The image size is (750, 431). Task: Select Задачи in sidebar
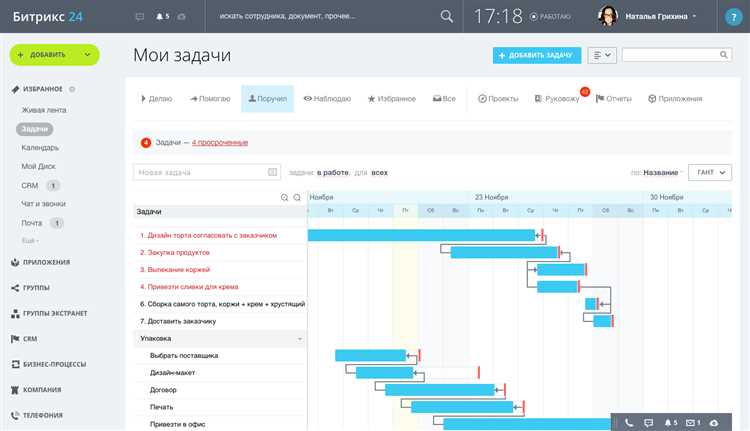click(35, 129)
